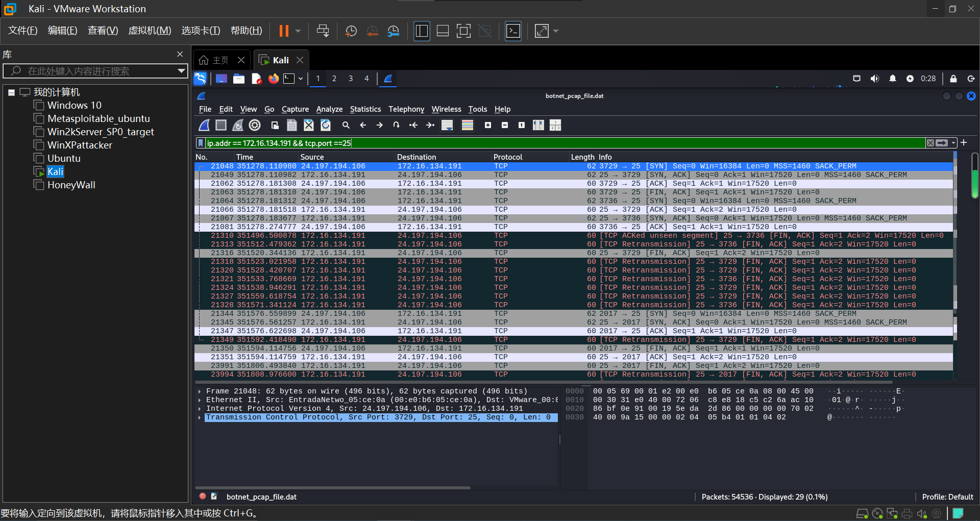Click the Wireshark start capture shark fin icon
Image resolution: width=980 pixels, height=521 pixels.
point(204,125)
